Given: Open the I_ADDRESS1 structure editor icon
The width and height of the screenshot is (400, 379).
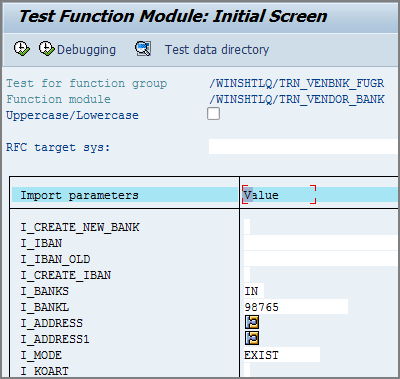Looking at the screenshot, I should pos(252,338).
